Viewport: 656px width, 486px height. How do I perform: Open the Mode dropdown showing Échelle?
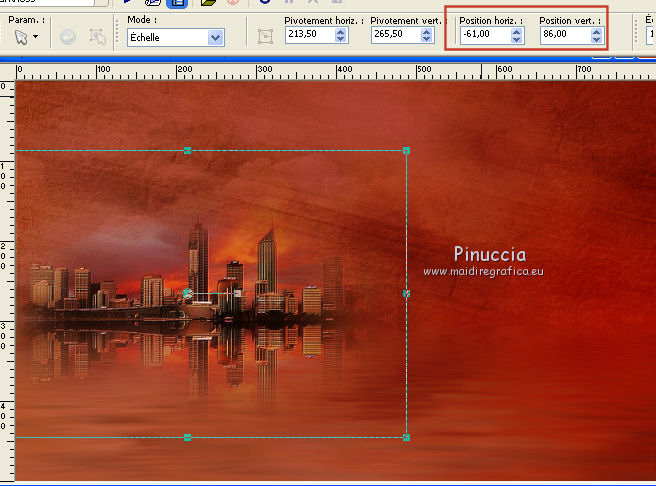click(176, 38)
